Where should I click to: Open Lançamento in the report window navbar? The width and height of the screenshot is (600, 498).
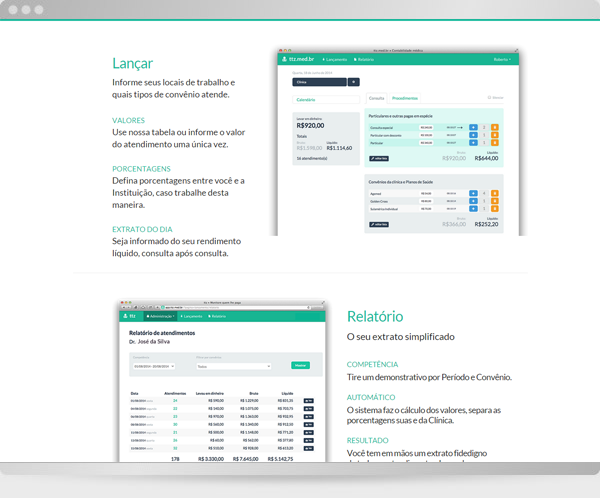[191, 316]
